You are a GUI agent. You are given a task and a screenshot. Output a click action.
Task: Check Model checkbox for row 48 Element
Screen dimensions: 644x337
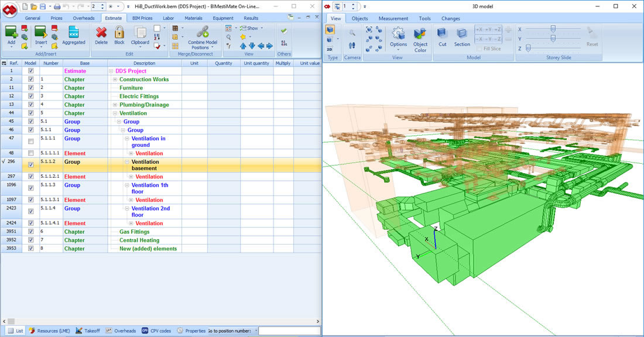tap(31, 153)
